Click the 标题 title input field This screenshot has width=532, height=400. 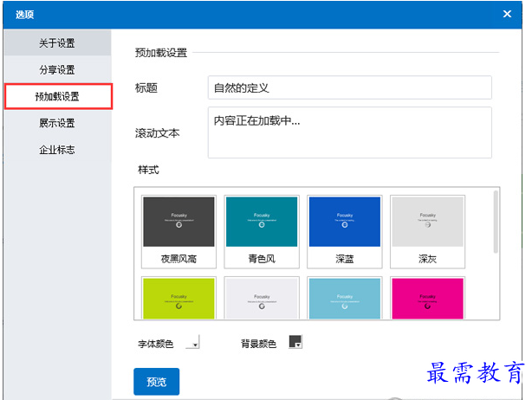[349, 87]
